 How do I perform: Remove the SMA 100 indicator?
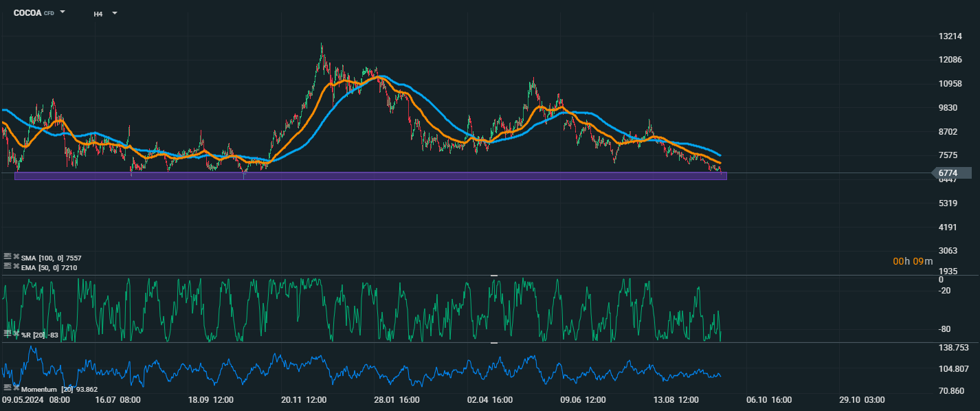click(x=16, y=257)
